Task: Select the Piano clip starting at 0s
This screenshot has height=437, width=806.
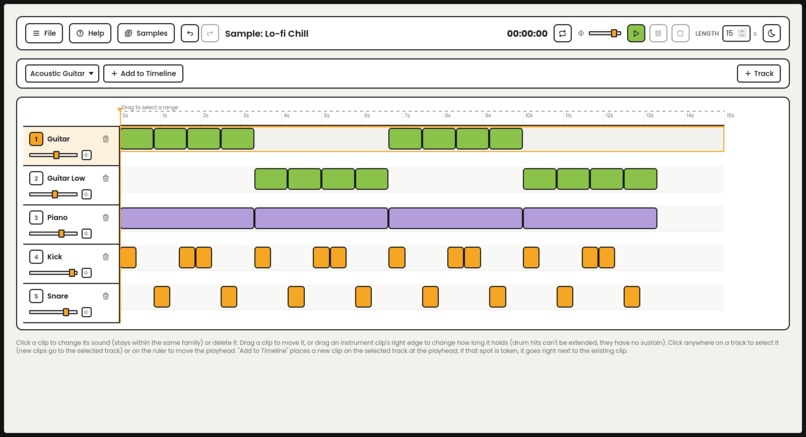Action: (x=187, y=218)
